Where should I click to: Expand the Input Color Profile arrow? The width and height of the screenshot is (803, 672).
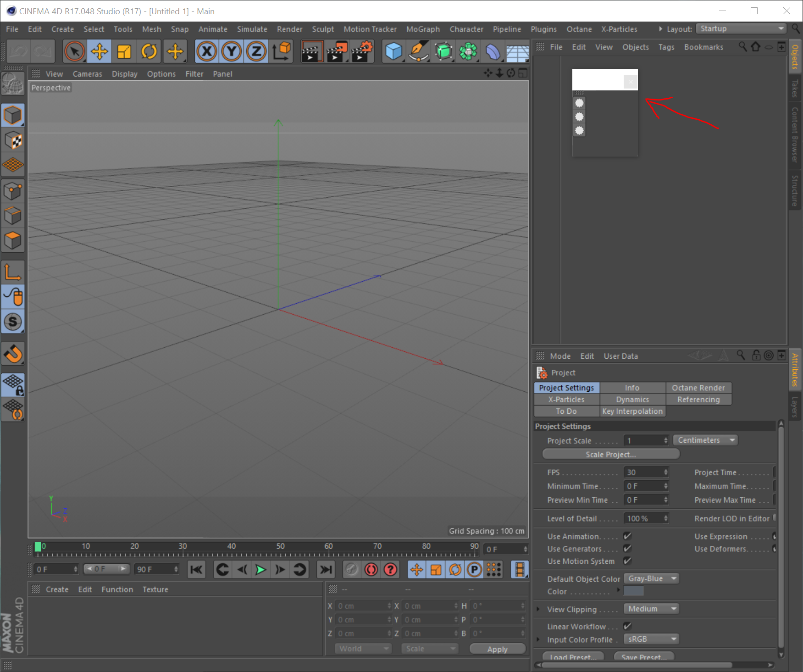538,639
